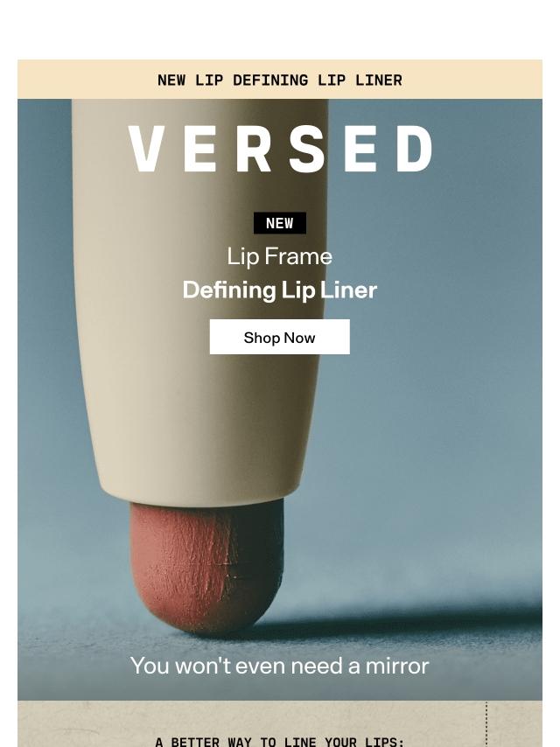Click the word Liner in bold heading
Viewport: 560px width, 747px height.
(348, 290)
